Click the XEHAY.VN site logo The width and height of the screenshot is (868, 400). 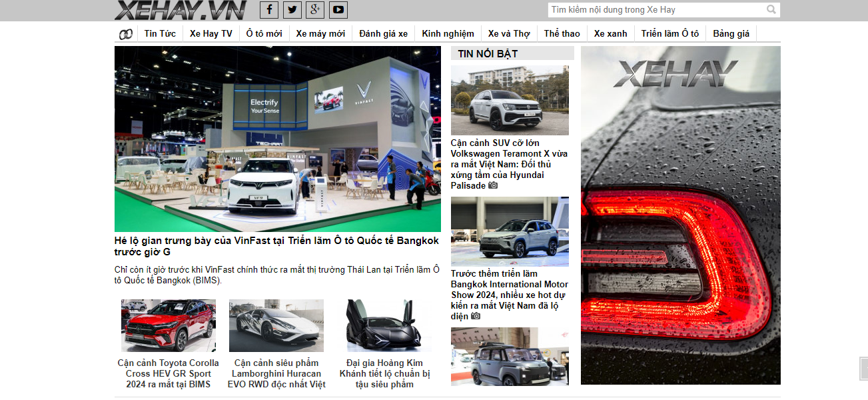pyautogui.click(x=181, y=10)
